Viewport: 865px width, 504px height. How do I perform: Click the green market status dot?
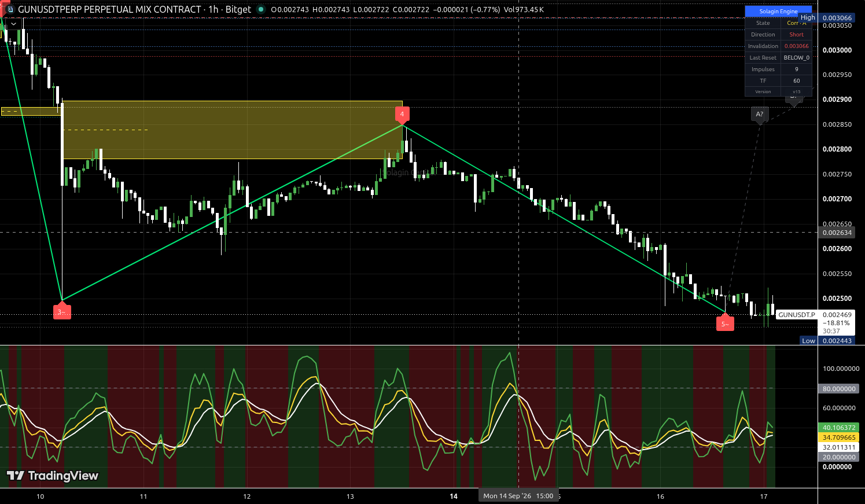261,9
